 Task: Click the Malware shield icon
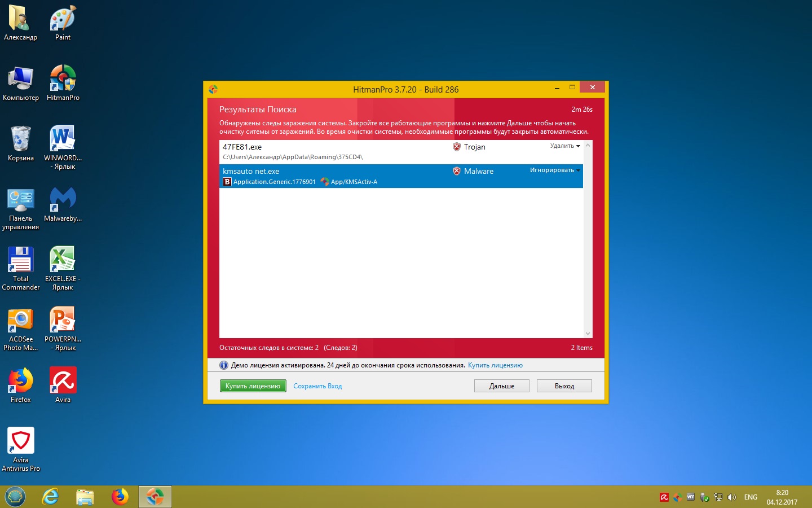coord(457,171)
